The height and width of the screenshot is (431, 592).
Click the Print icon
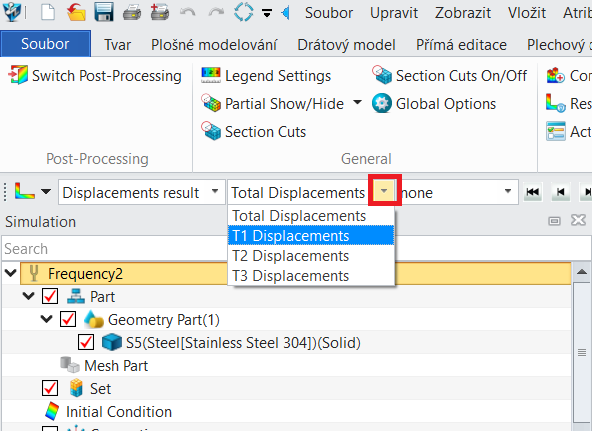click(x=132, y=12)
